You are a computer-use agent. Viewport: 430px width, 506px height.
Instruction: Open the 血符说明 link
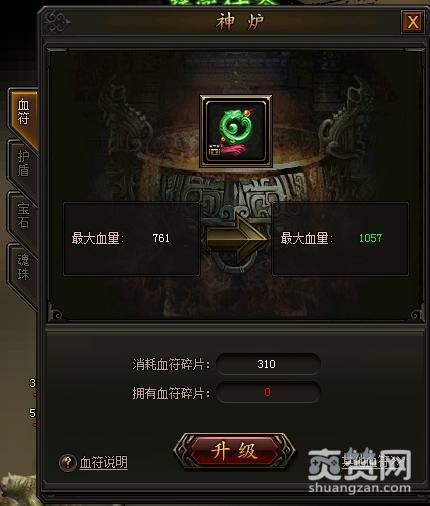point(104,462)
